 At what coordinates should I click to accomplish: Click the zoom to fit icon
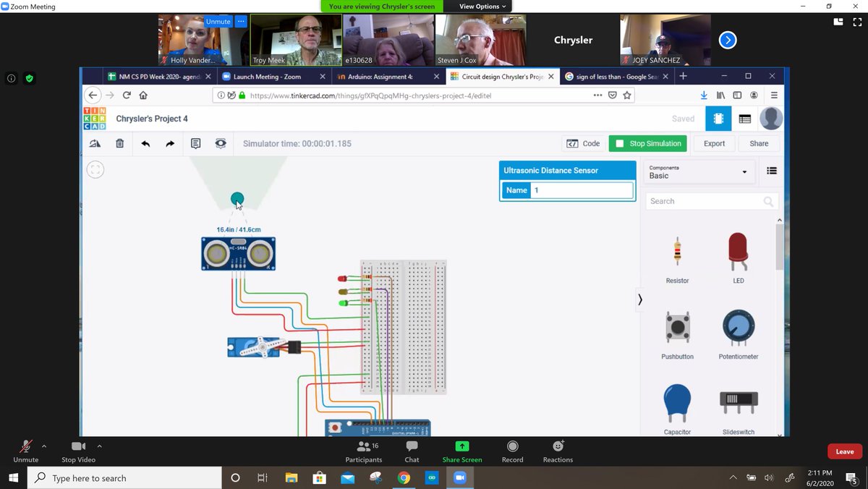(x=95, y=170)
